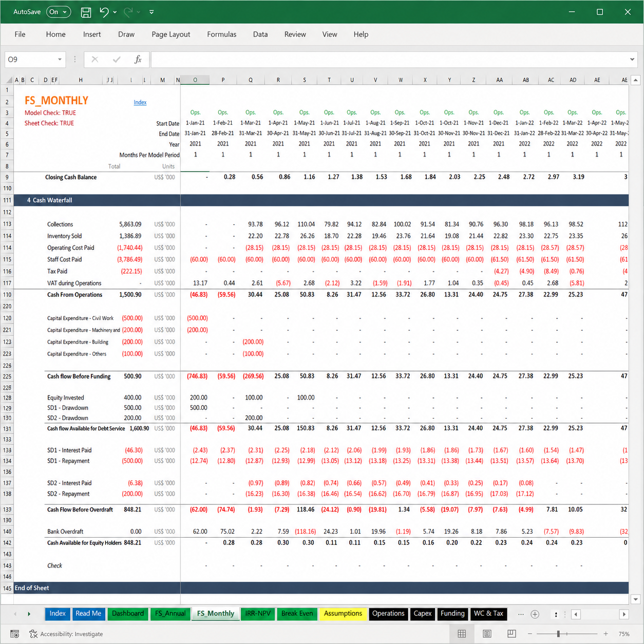Viewport: 644px width, 644px height.
Task: Open the Redo history dropdown arrow
Action: point(139,12)
